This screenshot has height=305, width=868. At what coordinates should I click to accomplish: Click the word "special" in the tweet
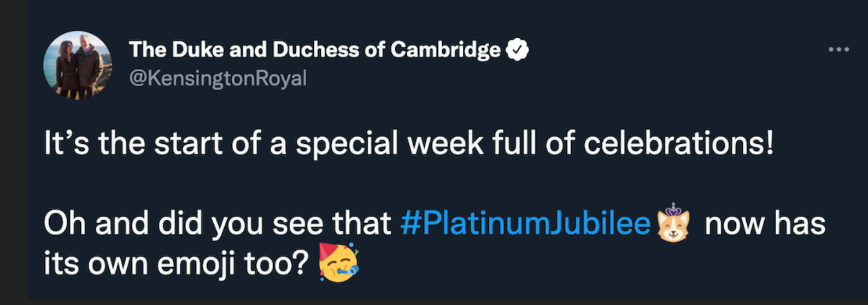pyautogui.click(x=347, y=144)
